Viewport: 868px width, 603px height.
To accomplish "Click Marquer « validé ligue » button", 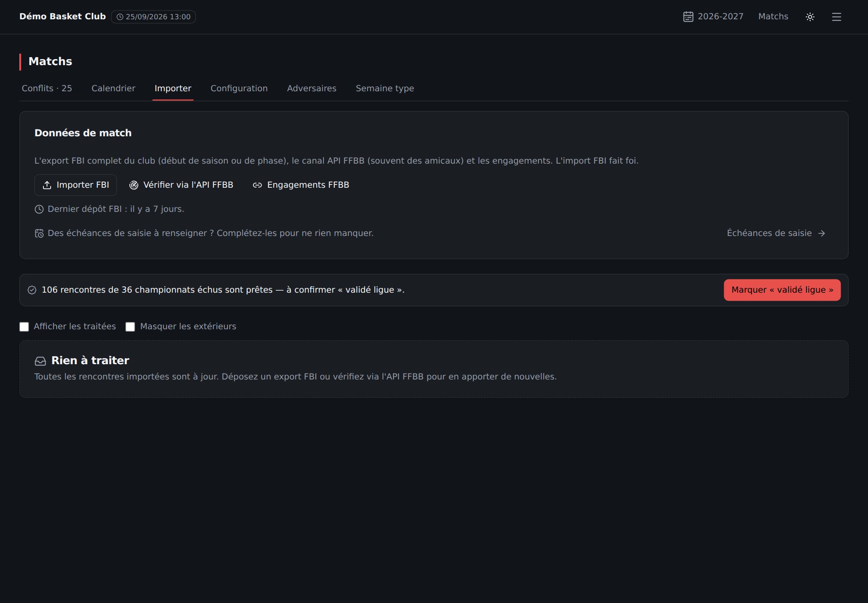I will [782, 290].
